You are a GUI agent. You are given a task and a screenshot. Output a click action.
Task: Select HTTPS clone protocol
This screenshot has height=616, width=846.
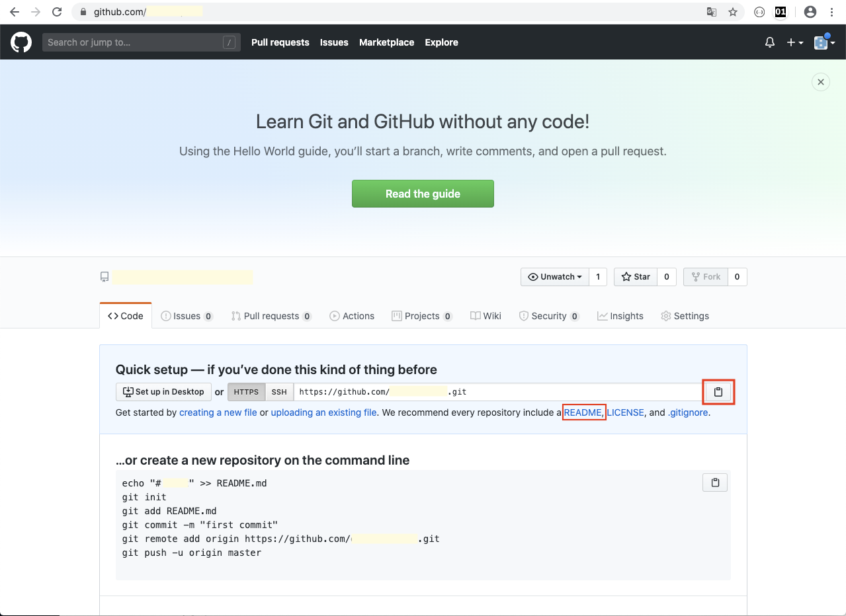tap(246, 392)
